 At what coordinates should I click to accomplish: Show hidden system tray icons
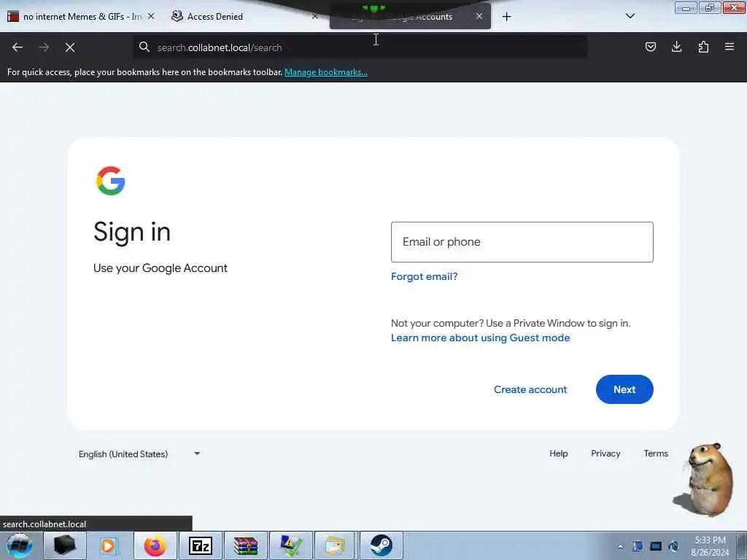click(x=620, y=546)
